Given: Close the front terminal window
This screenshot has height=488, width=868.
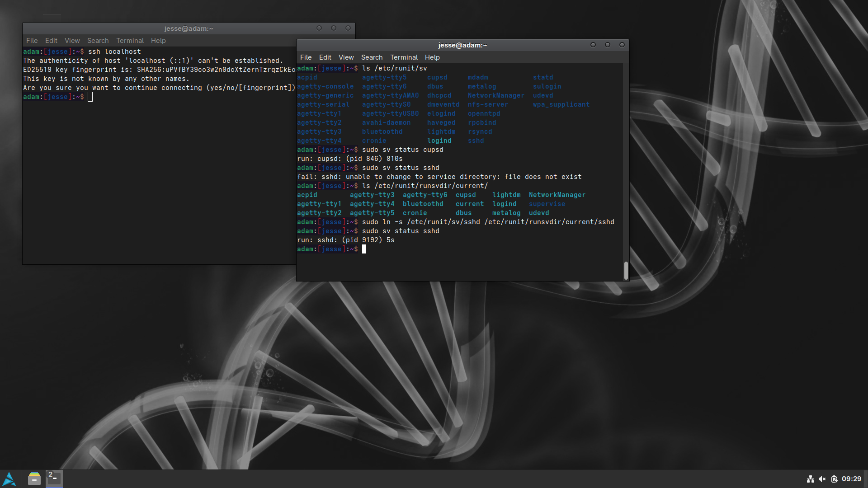Looking at the screenshot, I should pyautogui.click(x=622, y=45).
